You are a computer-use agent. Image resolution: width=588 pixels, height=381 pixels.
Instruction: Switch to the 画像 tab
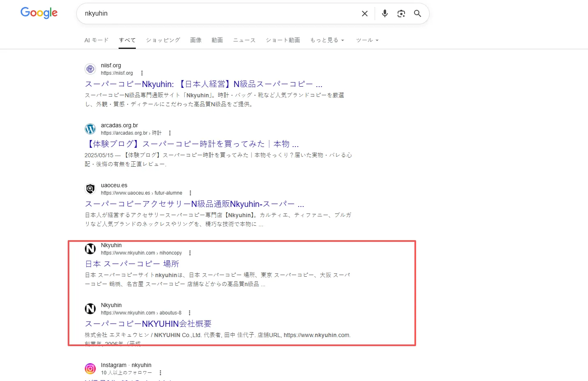click(196, 40)
